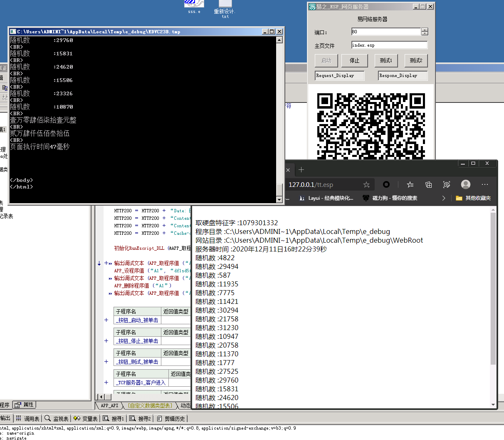The height and width of the screenshot is (440, 504).
Task: Click the 调用表 call-table icon tab
Action: [28, 418]
